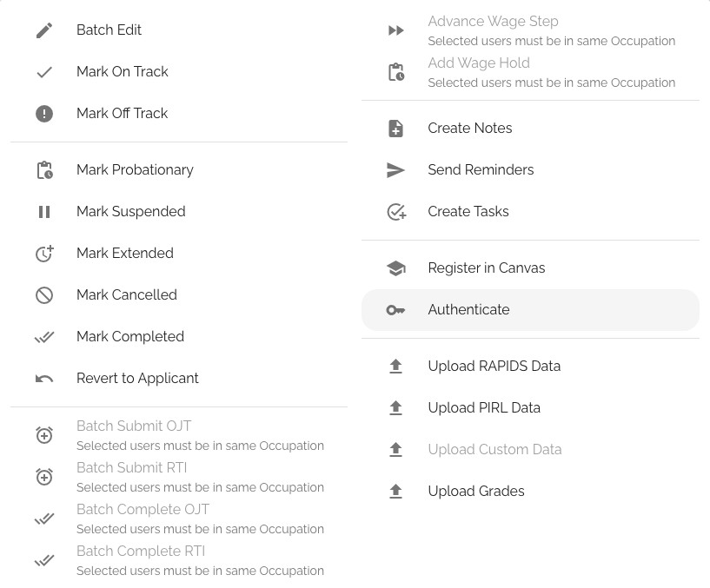Open Create Tasks action
This screenshot has height=588, width=710.
530,212
